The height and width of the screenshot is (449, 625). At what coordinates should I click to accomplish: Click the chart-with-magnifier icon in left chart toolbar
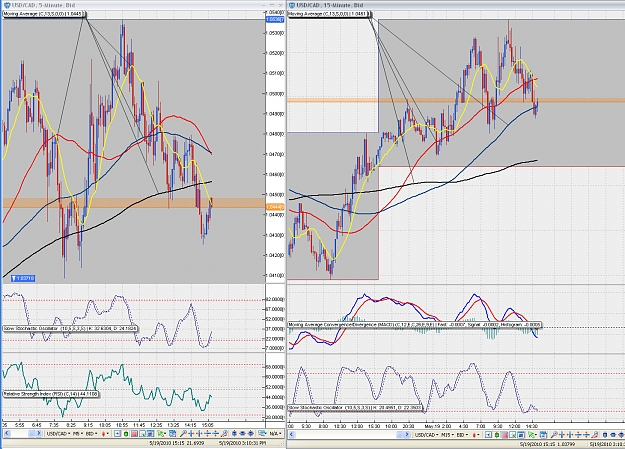(x=142, y=433)
